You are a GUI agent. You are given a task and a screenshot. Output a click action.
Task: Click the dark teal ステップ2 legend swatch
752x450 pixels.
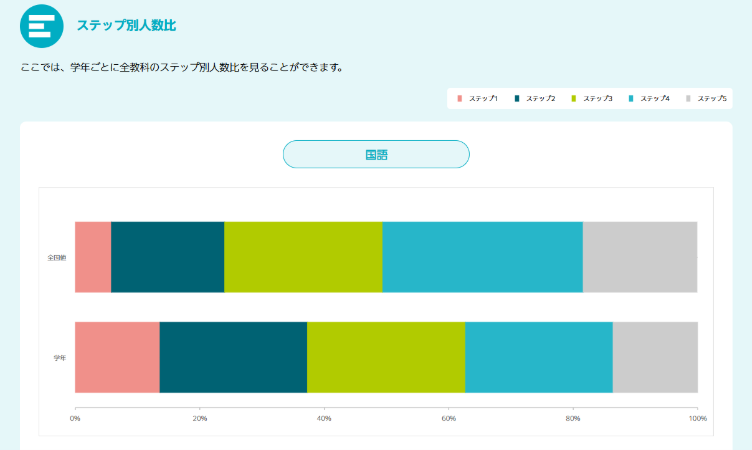[517, 98]
